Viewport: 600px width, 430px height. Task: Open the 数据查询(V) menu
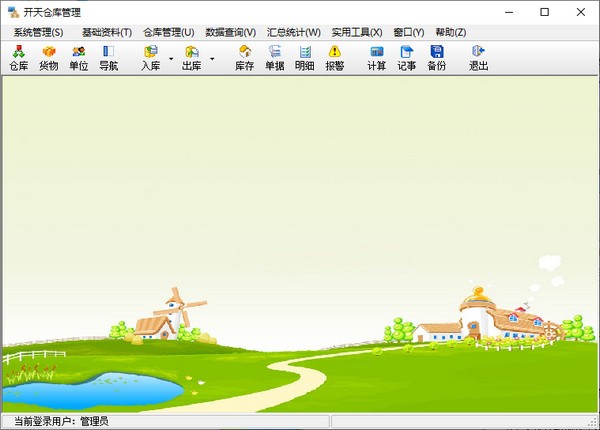tap(230, 32)
